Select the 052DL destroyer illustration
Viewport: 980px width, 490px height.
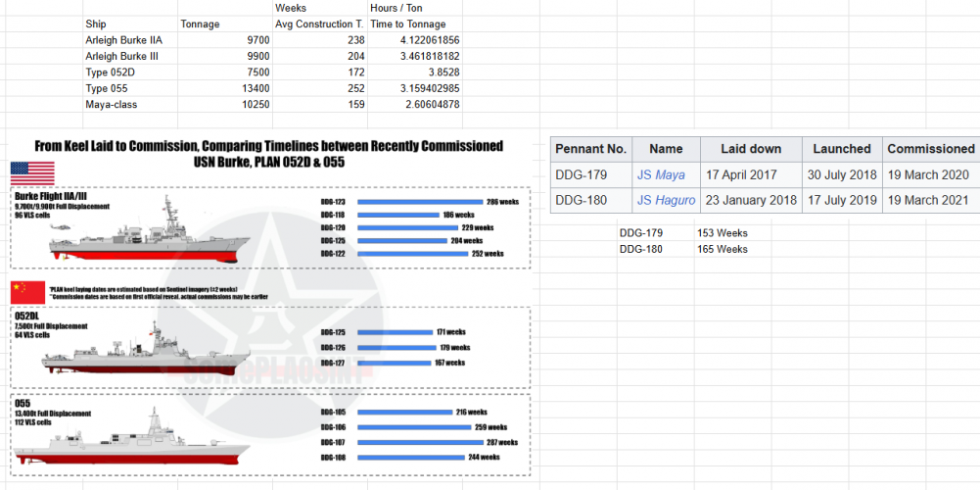(x=145, y=351)
